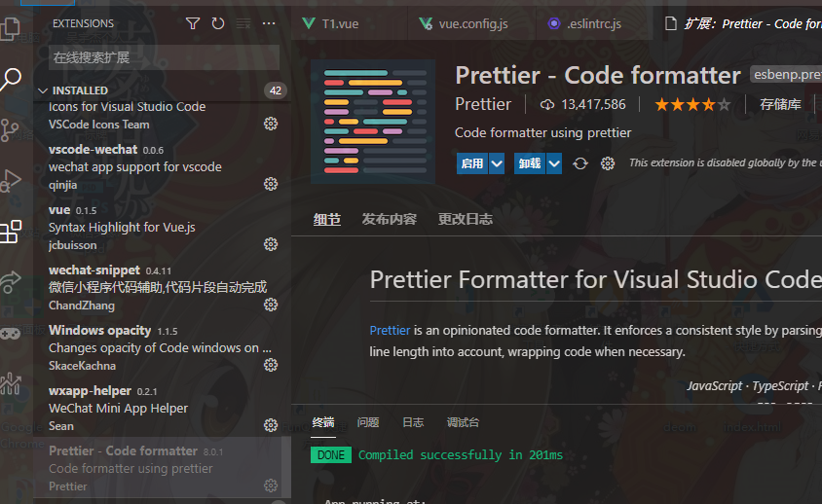The width and height of the screenshot is (822, 504).
Task: Select the 细节 details tab
Action: pyautogui.click(x=327, y=219)
